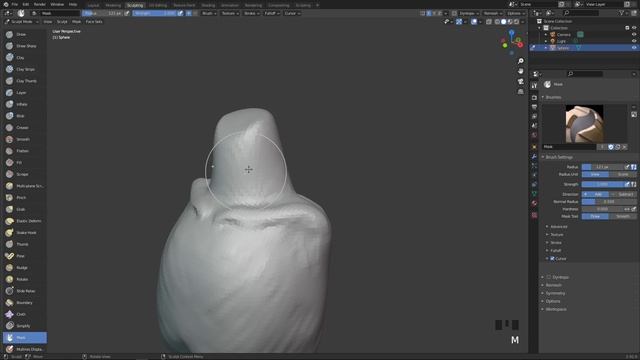The image size is (640, 360).
Task: Select the Fill brush tool
Action: pos(24,162)
